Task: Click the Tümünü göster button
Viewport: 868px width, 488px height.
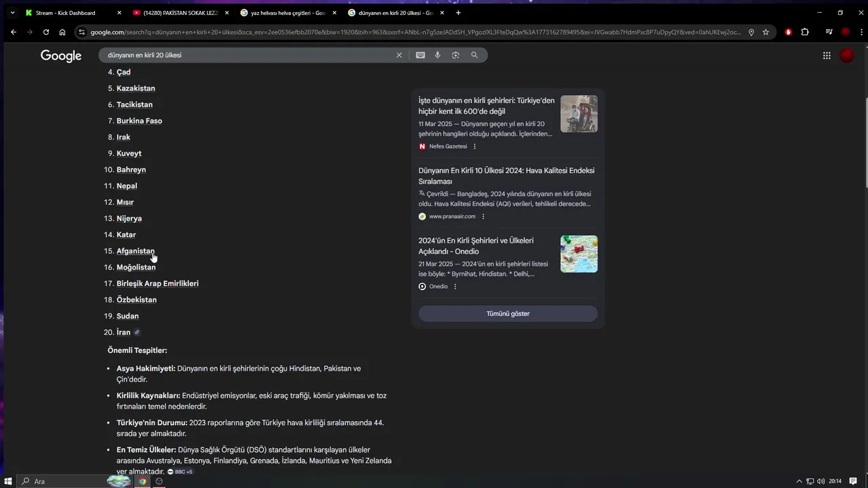Action: [508, 314]
